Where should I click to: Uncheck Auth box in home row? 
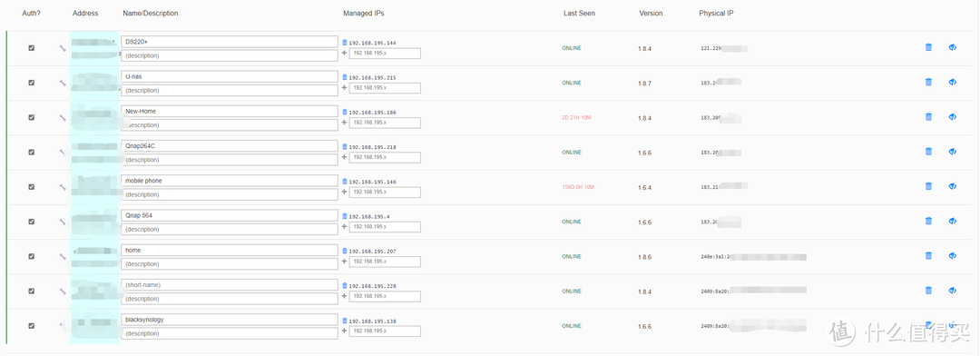(31, 256)
